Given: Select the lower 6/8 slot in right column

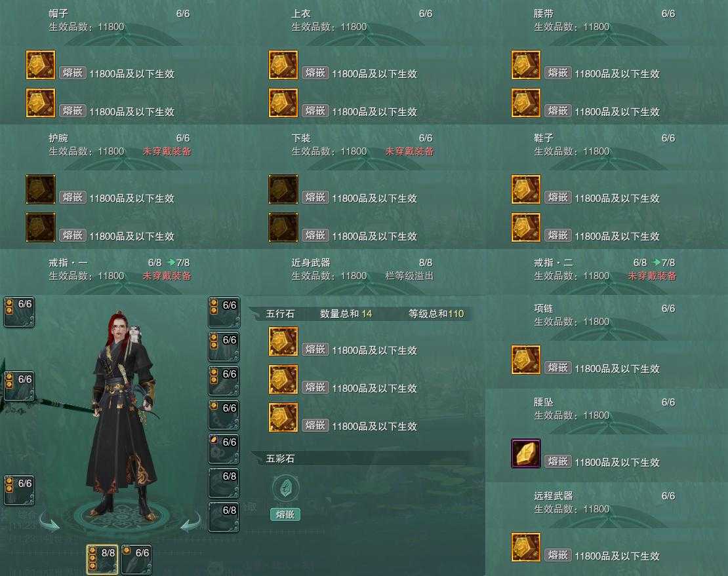Looking at the screenshot, I should point(224,517).
